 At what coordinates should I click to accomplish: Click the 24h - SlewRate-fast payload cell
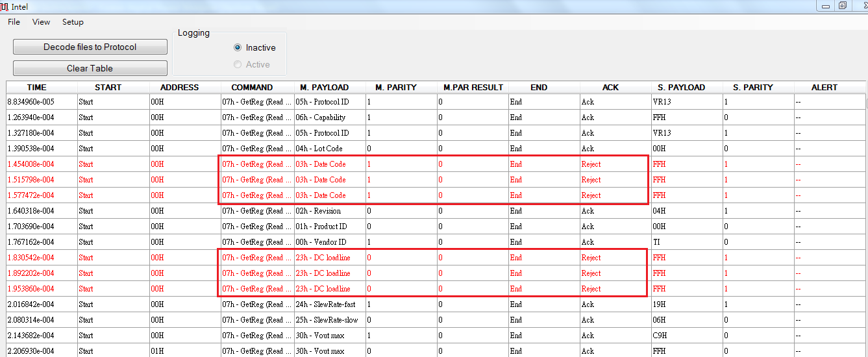tap(330, 304)
